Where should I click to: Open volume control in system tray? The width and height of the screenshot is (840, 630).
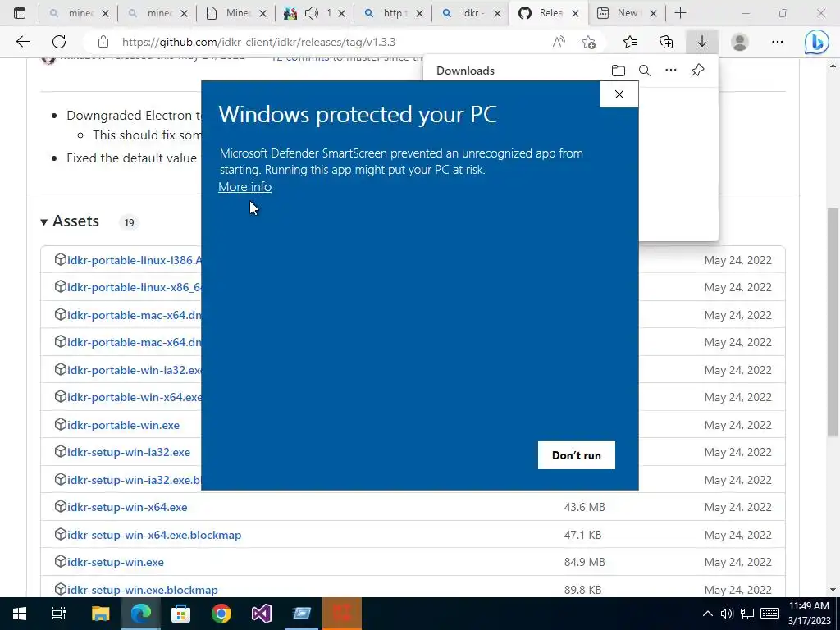[x=727, y=614]
